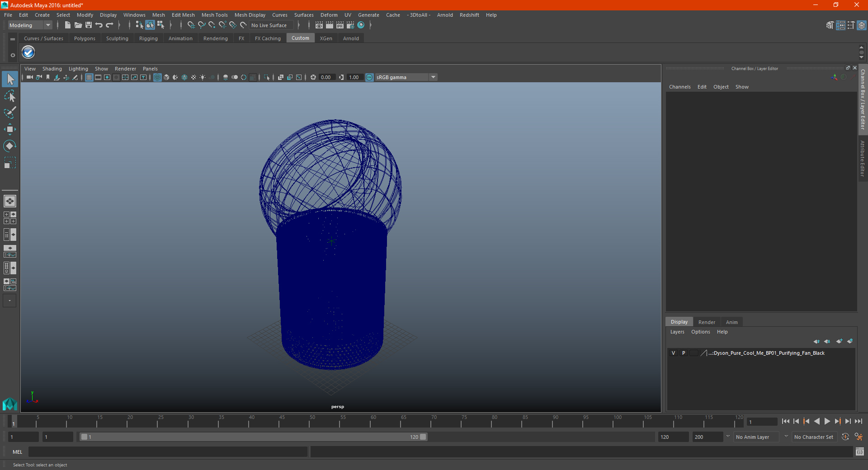Move selected layer up

pyautogui.click(x=816, y=341)
